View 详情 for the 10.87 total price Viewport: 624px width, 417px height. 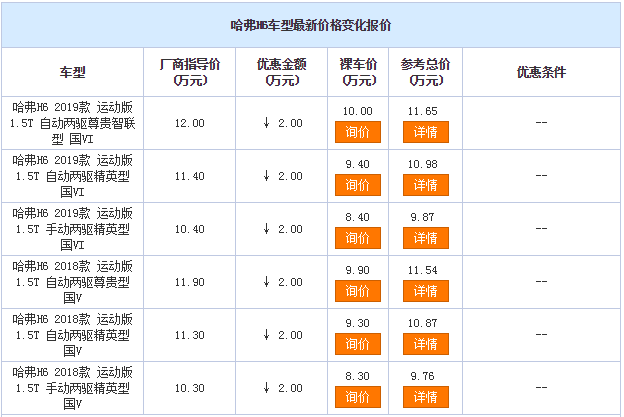[425, 344]
